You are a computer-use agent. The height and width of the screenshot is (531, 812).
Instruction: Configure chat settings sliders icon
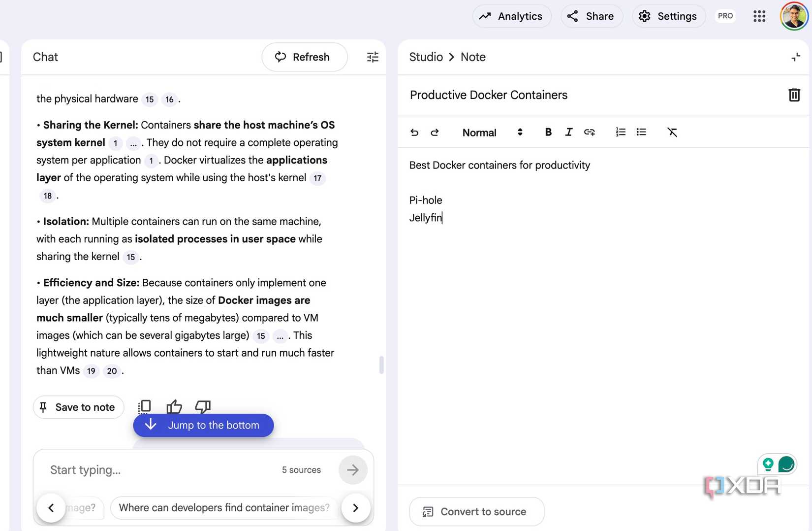coord(373,57)
